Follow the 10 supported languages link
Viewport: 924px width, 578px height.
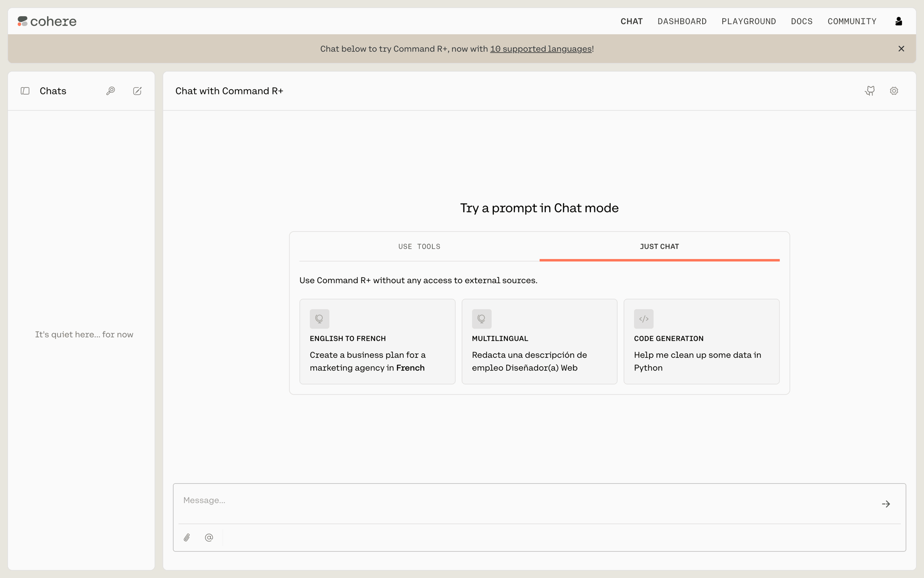point(541,49)
